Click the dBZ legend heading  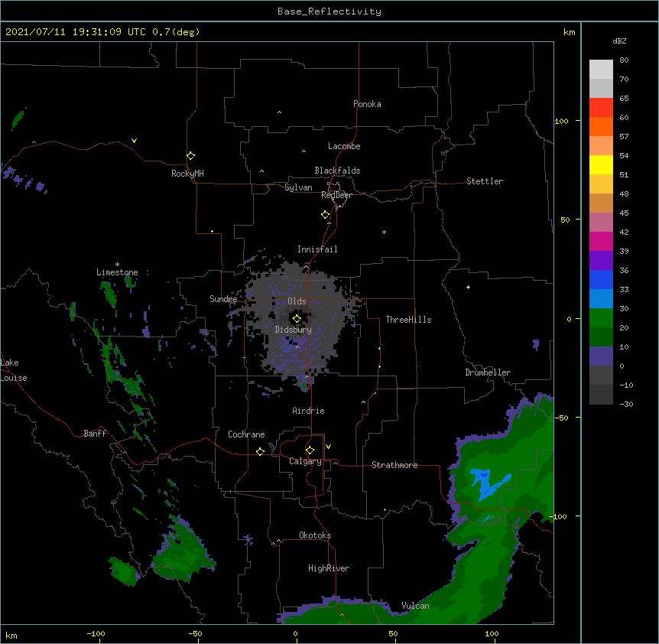click(619, 41)
